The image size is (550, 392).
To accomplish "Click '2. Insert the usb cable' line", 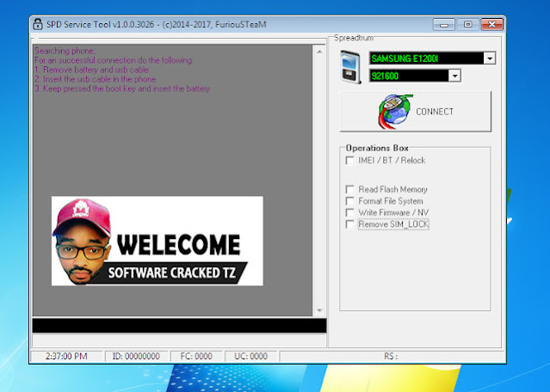I will [95, 79].
